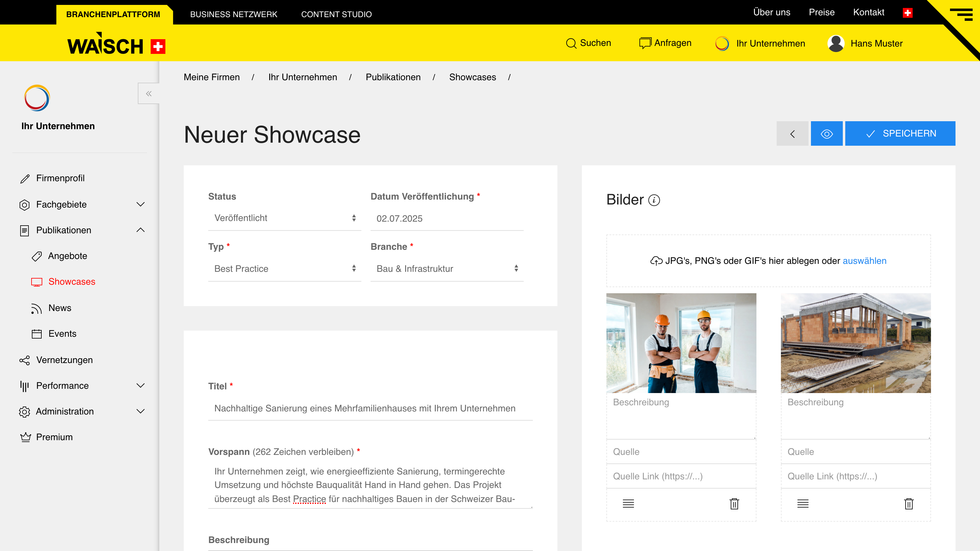Viewport: 980px width, 551px height.
Task: Go to Showcases breadcrumb
Action: click(x=473, y=77)
